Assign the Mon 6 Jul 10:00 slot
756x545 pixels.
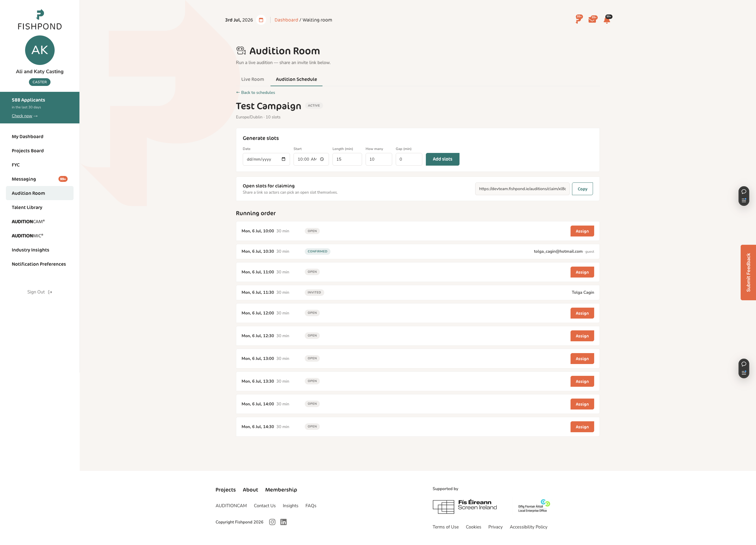[x=582, y=231]
